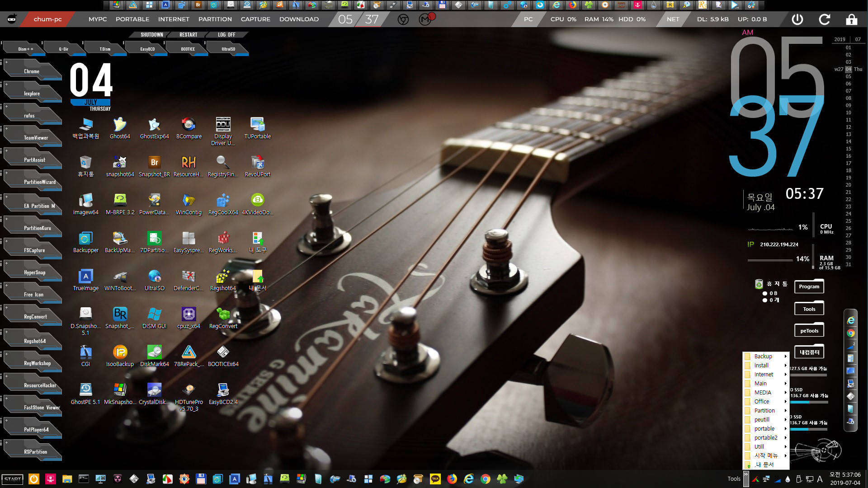The width and height of the screenshot is (868, 488).
Task: Click the LOG OFF button
Action: (x=226, y=35)
